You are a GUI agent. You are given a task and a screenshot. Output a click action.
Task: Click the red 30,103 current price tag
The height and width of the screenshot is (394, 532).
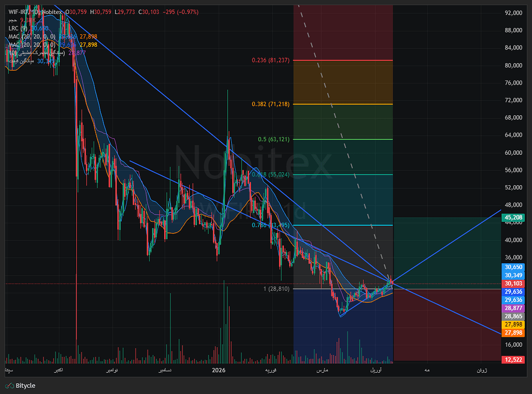coord(513,283)
